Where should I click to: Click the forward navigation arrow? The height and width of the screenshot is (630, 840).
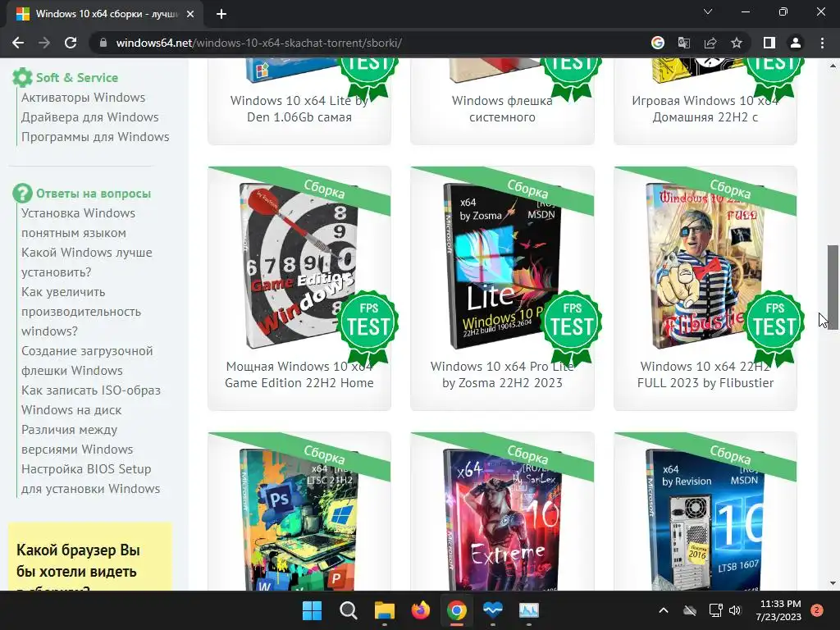coord(44,43)
